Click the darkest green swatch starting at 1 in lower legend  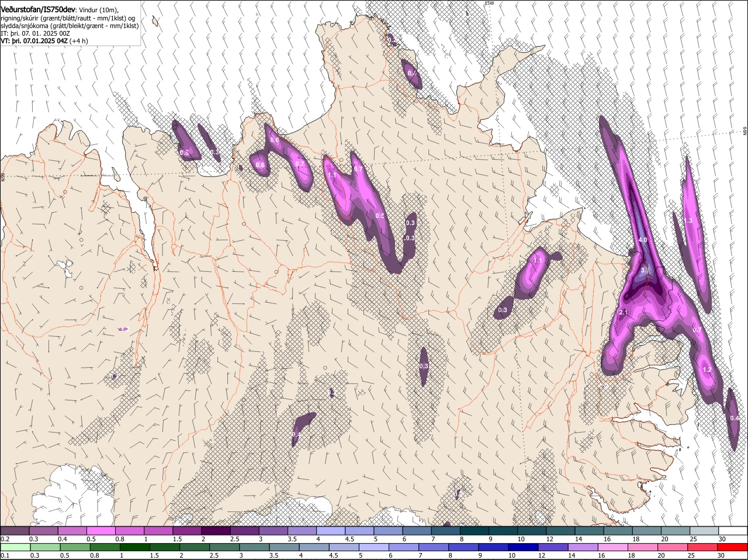click(134, 548)
